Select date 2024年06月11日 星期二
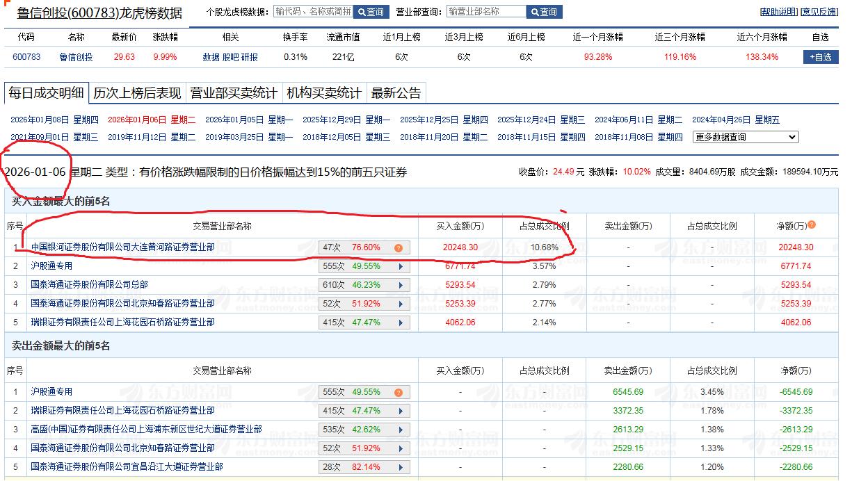 638,120
